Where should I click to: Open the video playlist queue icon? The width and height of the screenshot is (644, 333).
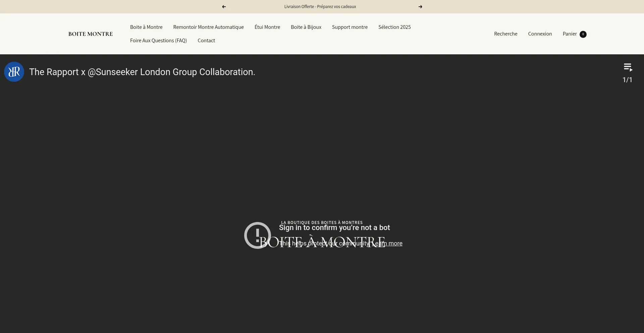pyautogui.click(x=628, y=67)
